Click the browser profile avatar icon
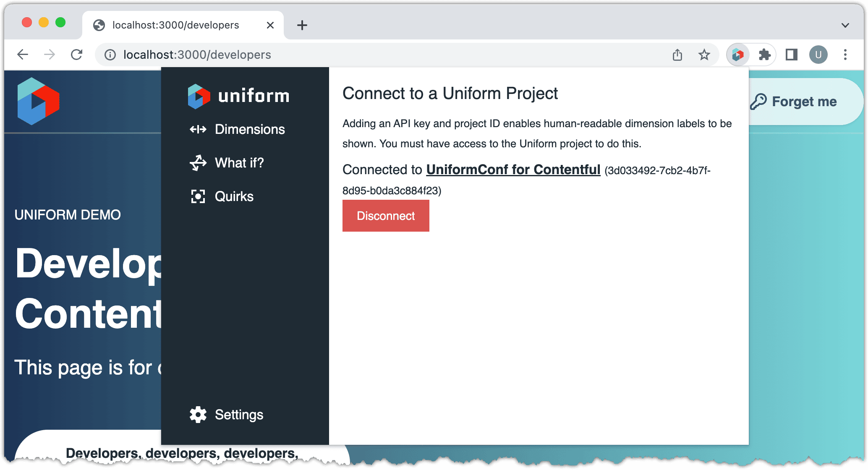The image size is (868, 470). point(818,55)
